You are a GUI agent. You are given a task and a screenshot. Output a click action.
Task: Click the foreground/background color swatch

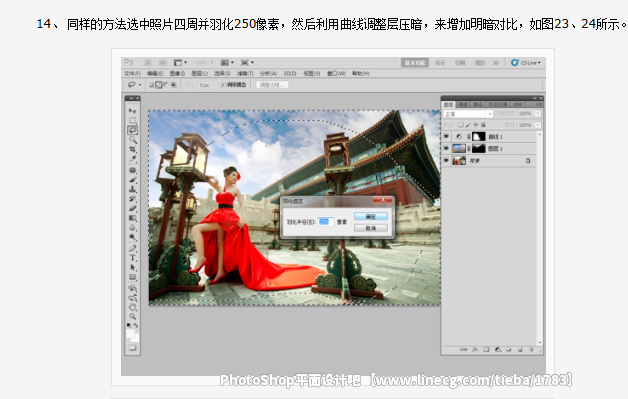(133, 336)
